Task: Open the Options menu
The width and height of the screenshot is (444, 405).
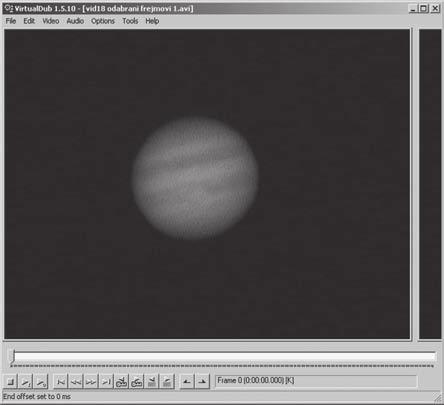Action: coord(103,21)
